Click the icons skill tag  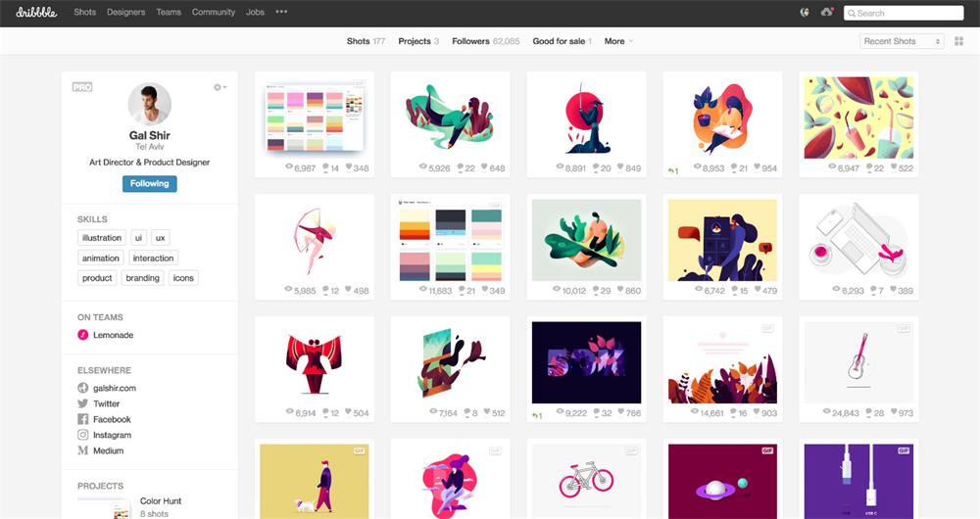pos(183,278)
